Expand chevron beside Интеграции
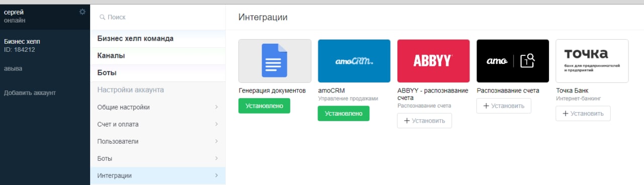The width and height of the screenshot is (644, 185). (x=216, y=175)
